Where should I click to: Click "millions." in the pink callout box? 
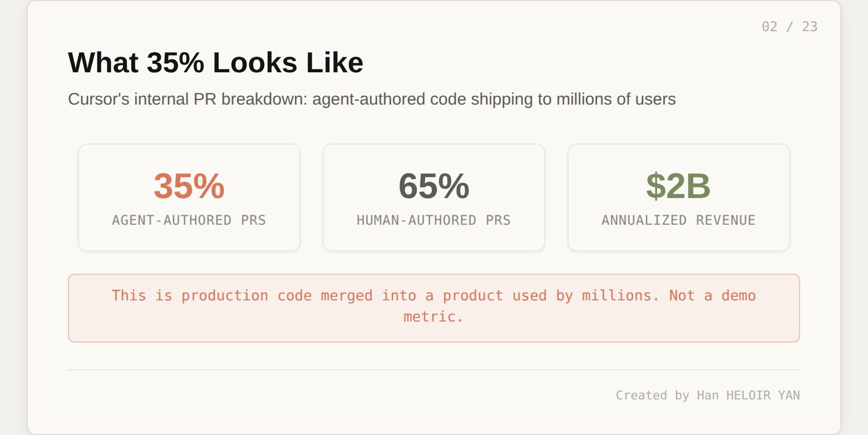(621, 295)
